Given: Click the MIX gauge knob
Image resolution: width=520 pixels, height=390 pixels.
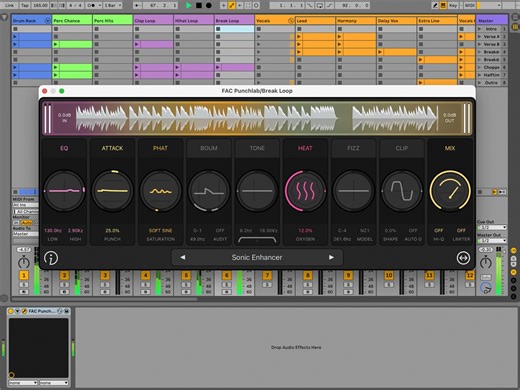Looking at the screenshot, I should 450,191.
